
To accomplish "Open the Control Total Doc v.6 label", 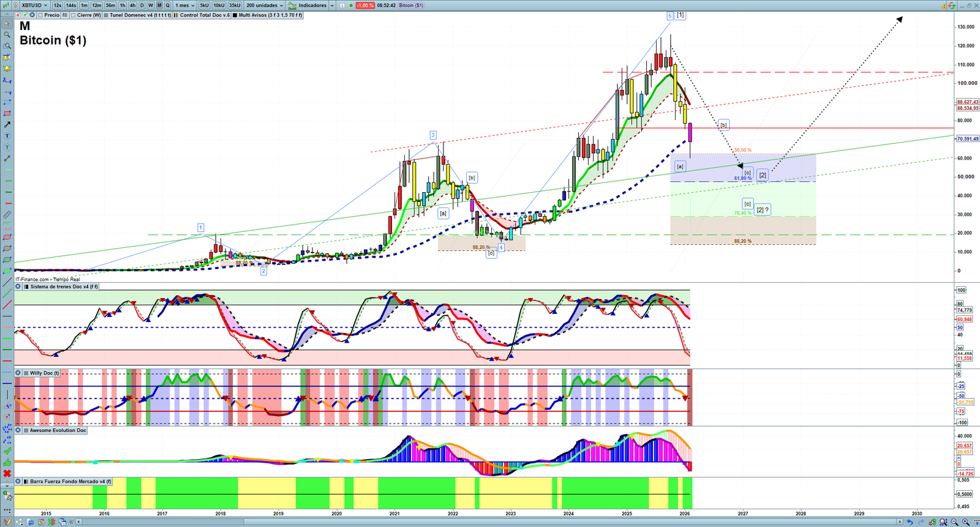I will pos(205,15).
